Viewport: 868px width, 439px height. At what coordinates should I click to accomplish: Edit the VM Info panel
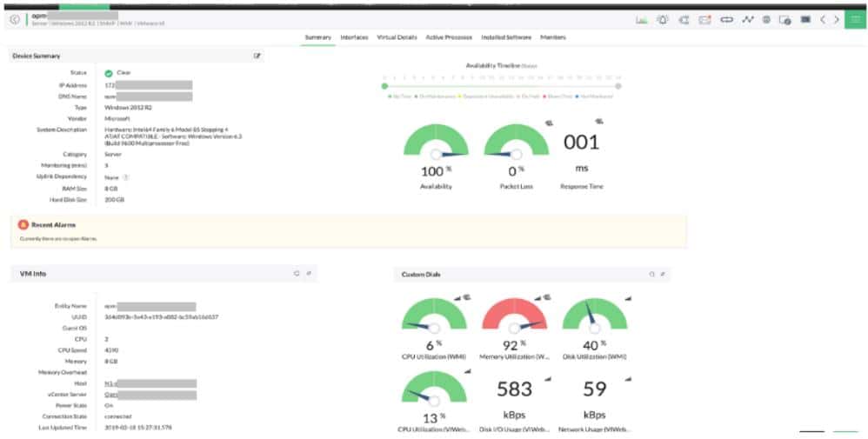(x=309, y=273)
